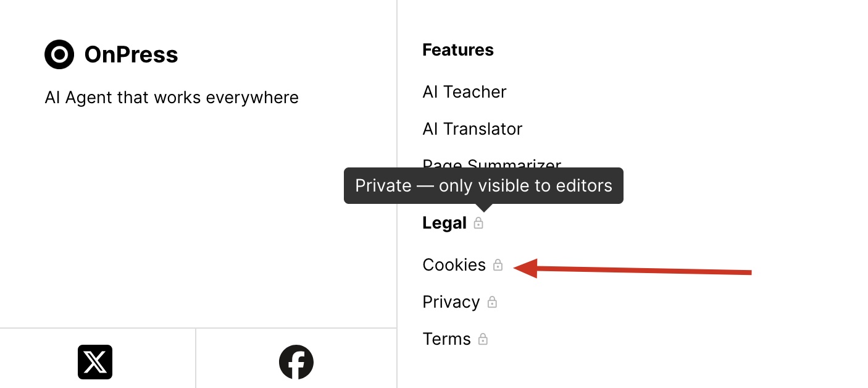Open the X (Twitter) social icon
Image resolution: width=868 pixels, height=388 pixels.
(95, 362)
